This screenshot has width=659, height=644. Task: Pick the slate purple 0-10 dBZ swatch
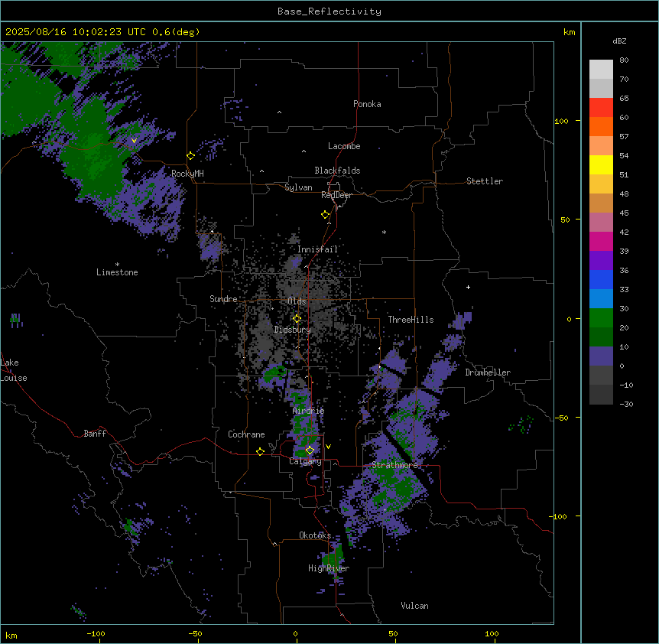[x=601, y=356]
